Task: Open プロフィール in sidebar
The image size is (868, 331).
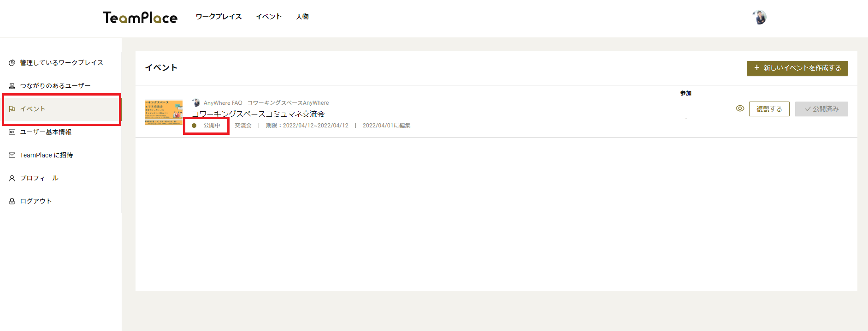Action: click(x=61, y=178)
